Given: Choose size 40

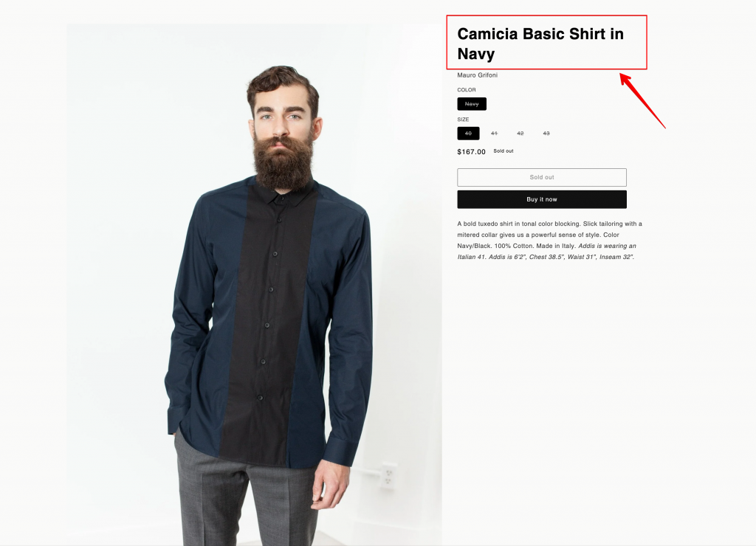Looking at the screenshot, I should coord(468,134).
